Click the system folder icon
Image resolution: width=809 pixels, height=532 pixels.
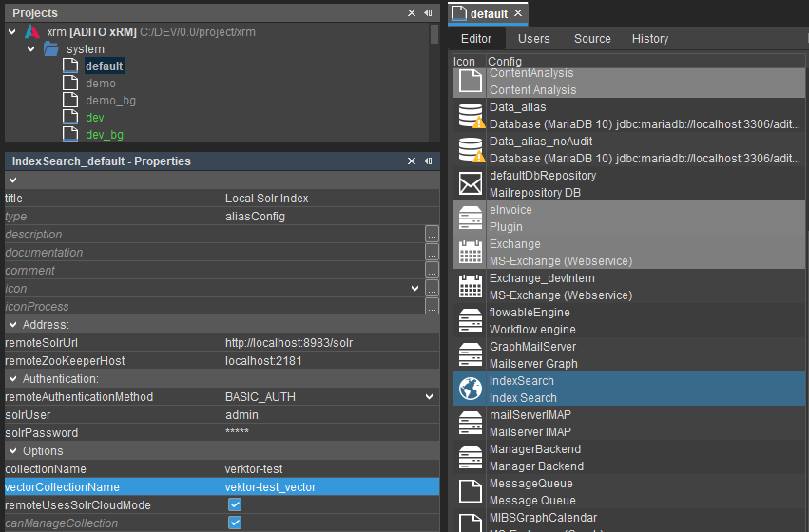[x=51, y=49]
